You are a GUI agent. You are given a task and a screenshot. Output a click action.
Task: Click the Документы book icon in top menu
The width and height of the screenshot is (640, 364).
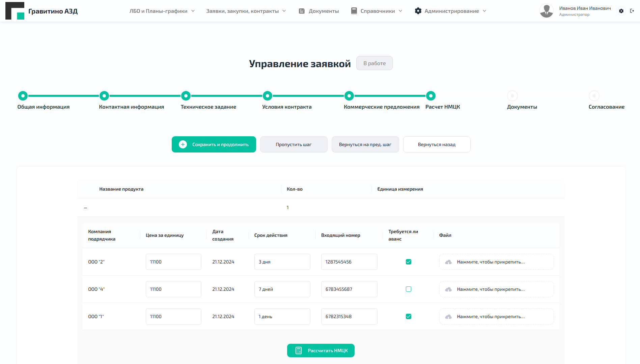click(301, 10)
